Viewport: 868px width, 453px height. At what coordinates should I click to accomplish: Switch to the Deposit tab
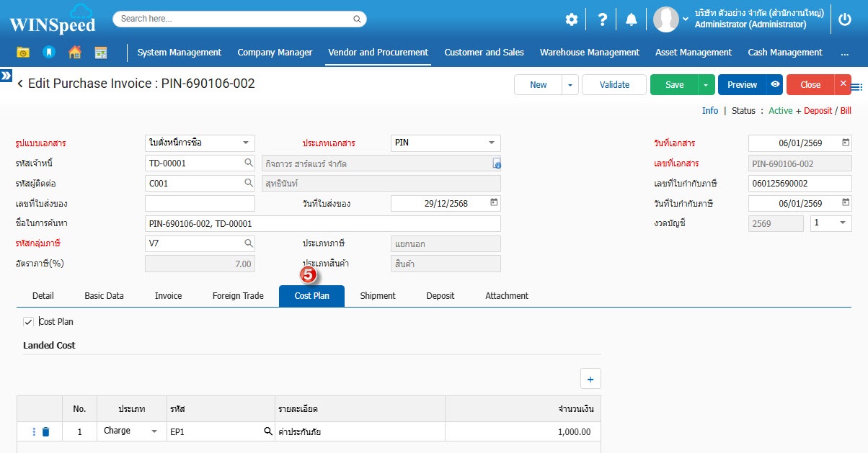(440, 296)
